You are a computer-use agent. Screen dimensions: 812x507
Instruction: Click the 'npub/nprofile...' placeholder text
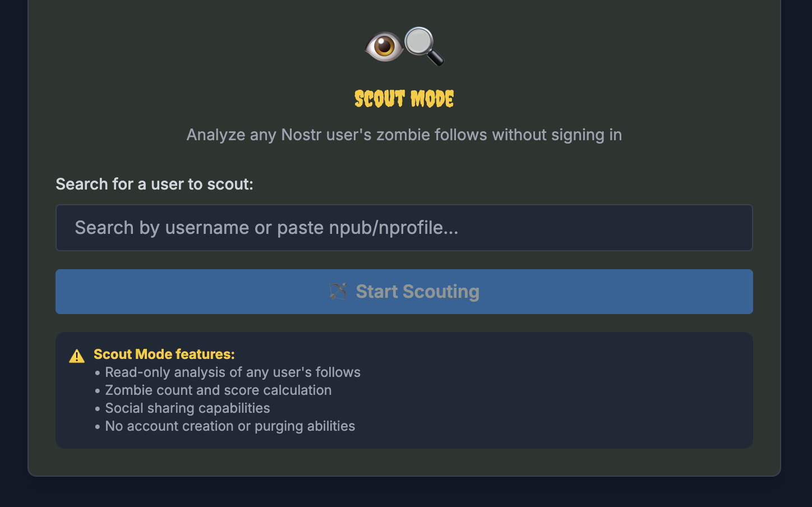(393, 228)
